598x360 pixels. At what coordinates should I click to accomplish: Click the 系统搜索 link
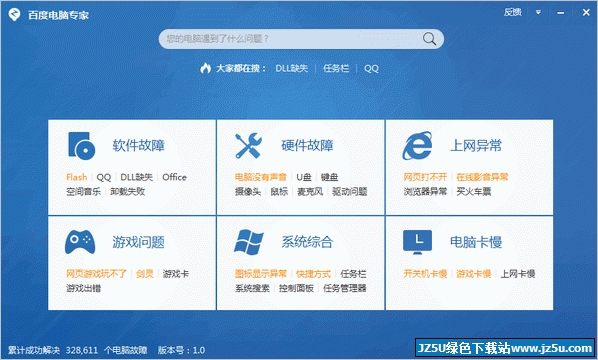click(x=252, y=288)
